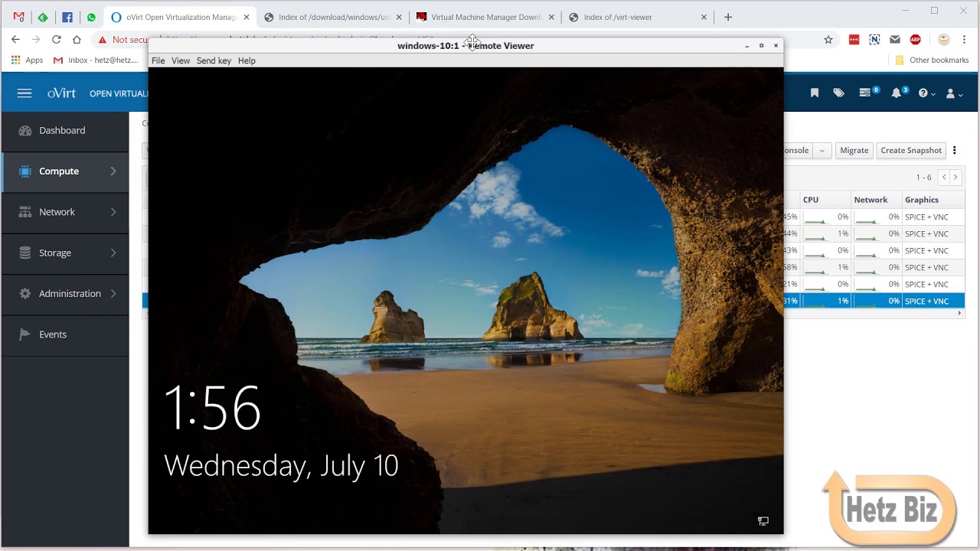Screen dimensions: 980x551
Task: Open the View menu in Remote Viewer
Action: (181, 60)
